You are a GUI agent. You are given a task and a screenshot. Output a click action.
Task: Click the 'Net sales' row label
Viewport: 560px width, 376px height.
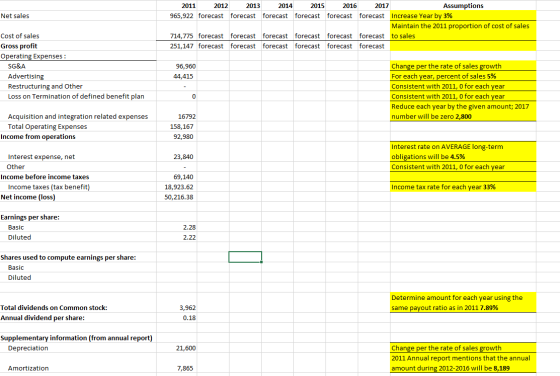point(15,16)
